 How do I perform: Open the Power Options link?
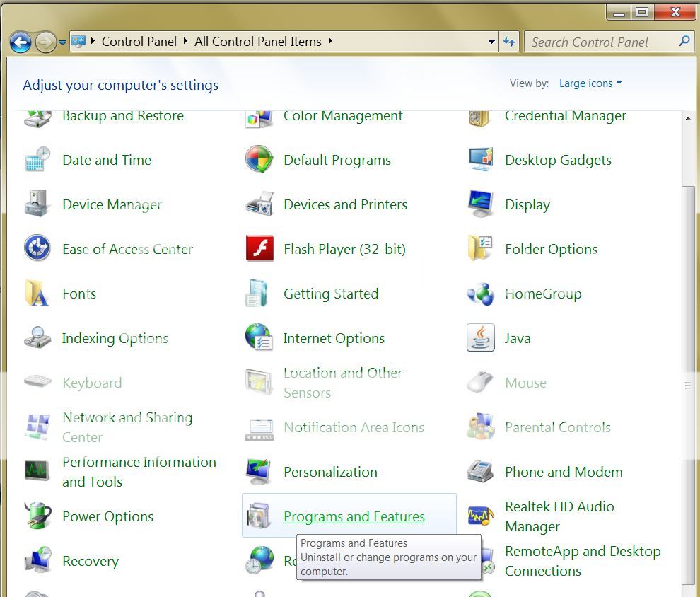tap(107, 516)
